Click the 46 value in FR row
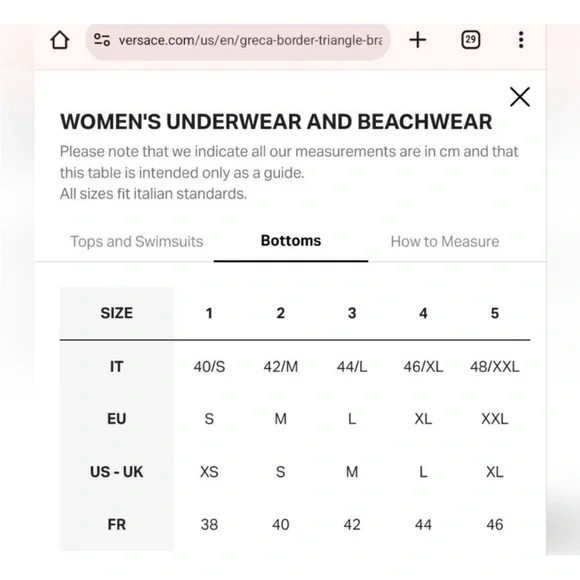The height and width of the screenshot is (580, 580). coord(495,525)
